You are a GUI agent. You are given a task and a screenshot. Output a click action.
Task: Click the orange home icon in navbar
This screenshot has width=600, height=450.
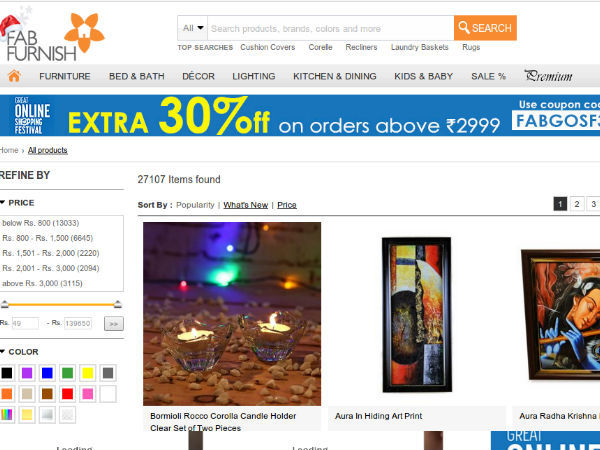14,76
